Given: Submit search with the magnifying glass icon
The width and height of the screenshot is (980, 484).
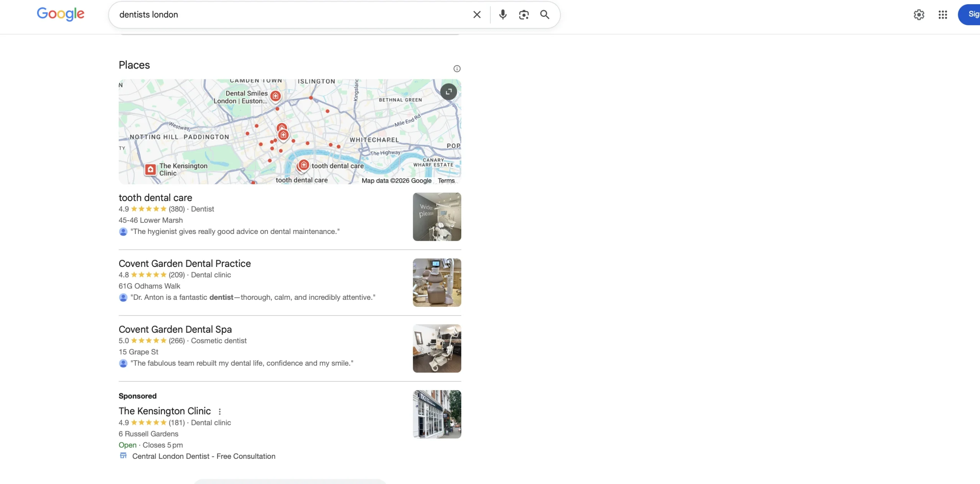Looking at the screenshot, I should point(544,15).
